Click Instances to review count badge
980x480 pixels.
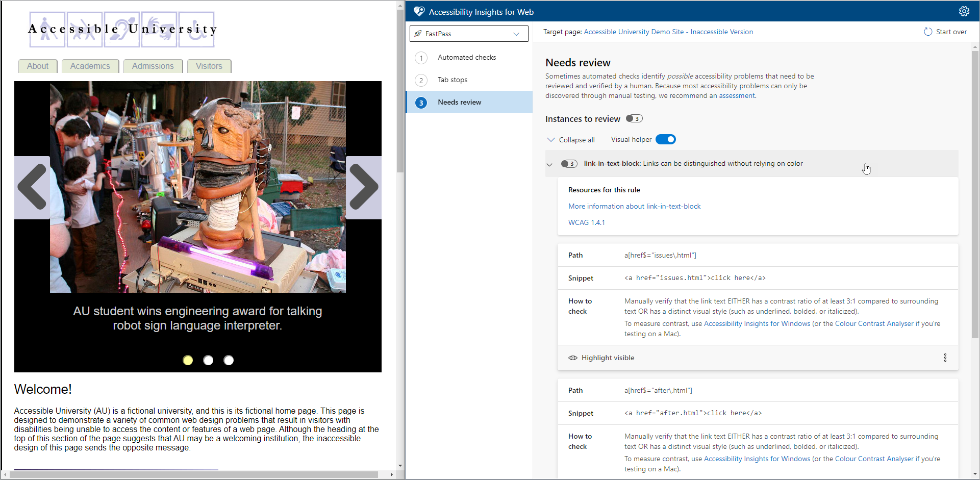click(x=634, y=118)
